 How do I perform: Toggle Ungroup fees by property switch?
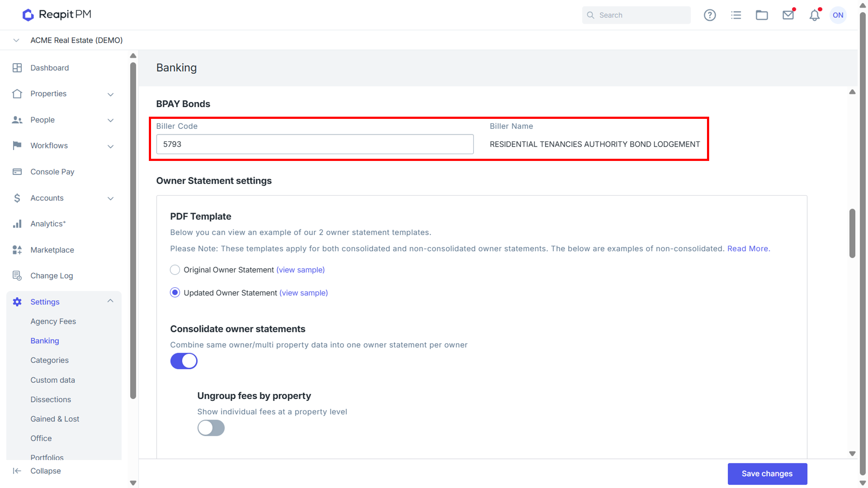click(211, 428)
